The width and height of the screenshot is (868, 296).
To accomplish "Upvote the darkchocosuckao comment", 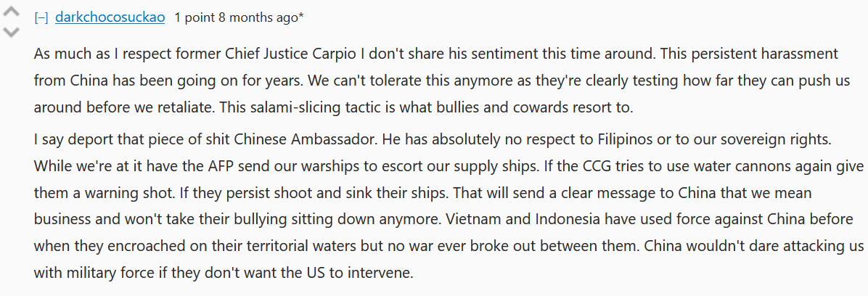I will click(x=12, y=13).
